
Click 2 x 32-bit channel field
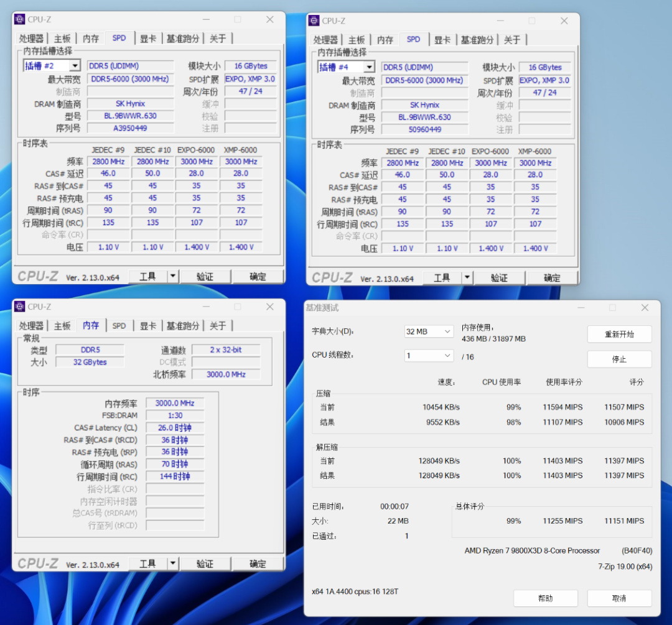pyautogui.click(x=226, y=350)
